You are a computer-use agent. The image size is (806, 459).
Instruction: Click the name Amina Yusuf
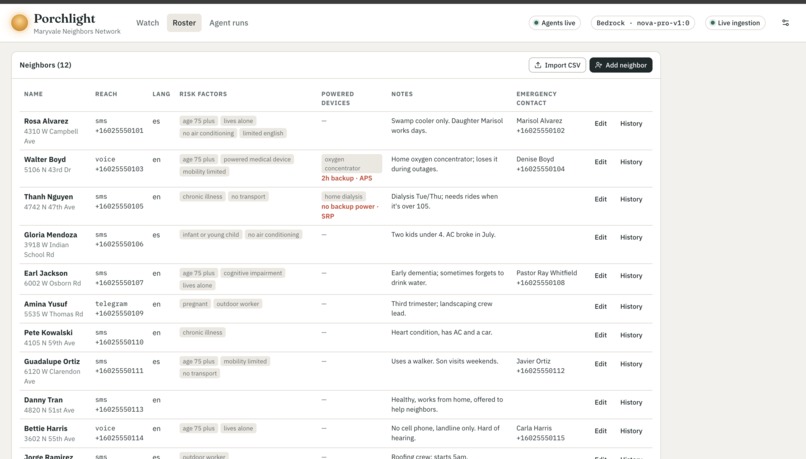(45, 304)
